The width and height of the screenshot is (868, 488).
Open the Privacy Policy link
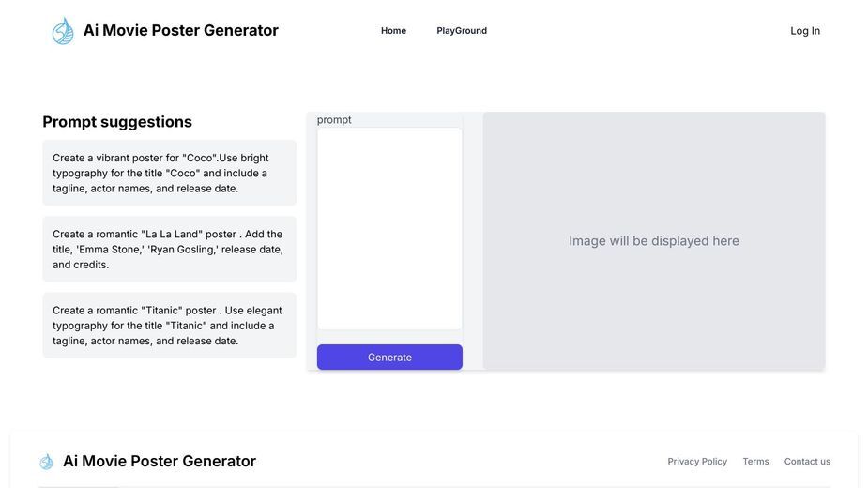click(x=697, y=462)
